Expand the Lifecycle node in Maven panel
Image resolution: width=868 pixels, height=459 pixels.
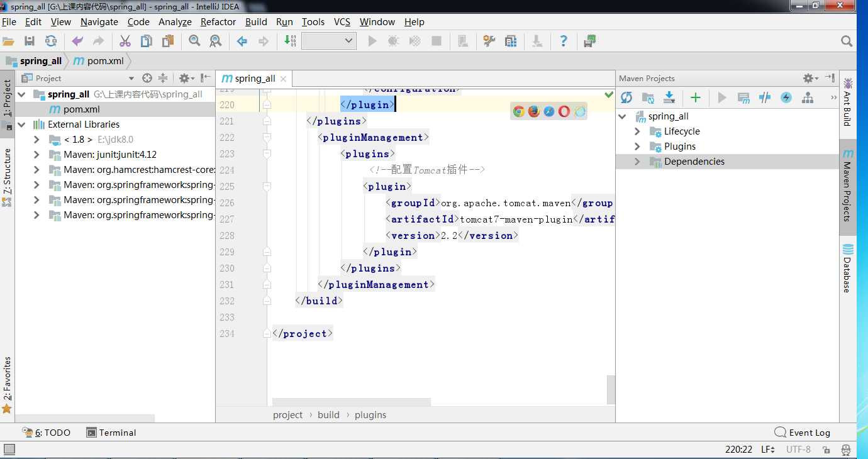click(x=637, y=131)
